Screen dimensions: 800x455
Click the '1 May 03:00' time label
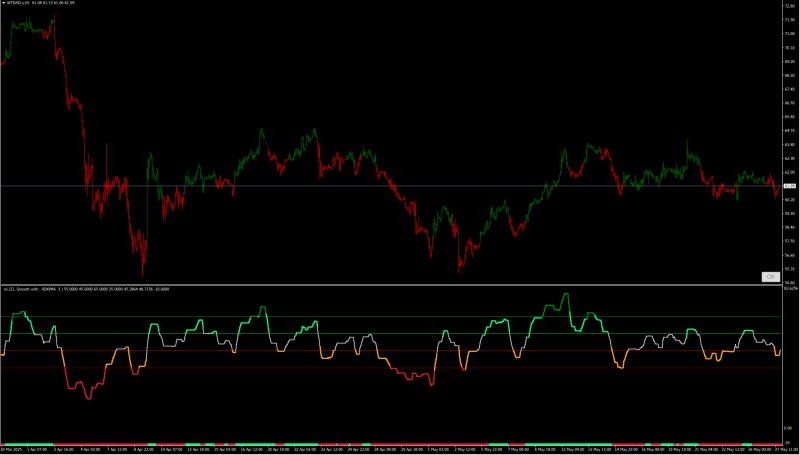438,449
